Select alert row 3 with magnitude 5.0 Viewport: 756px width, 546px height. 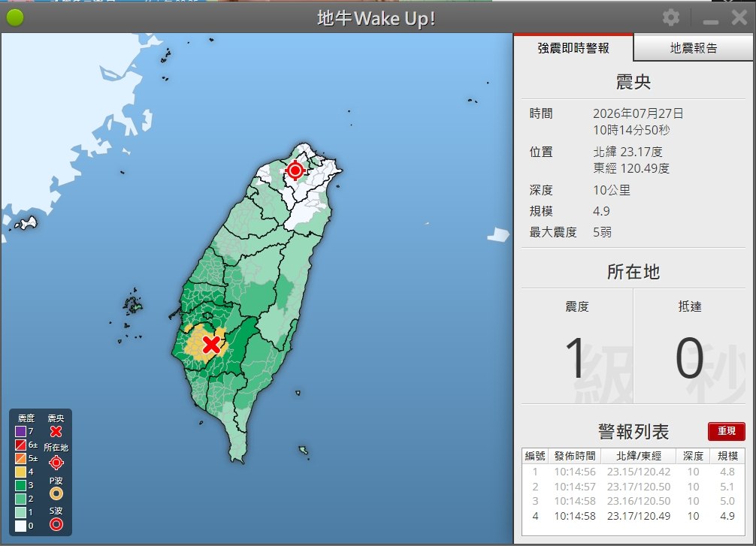click(633, 501)
